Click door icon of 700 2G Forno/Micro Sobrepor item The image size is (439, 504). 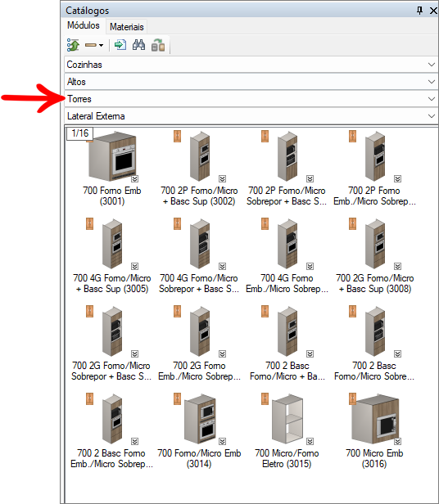pyautogui.click(x=90, y=311)
